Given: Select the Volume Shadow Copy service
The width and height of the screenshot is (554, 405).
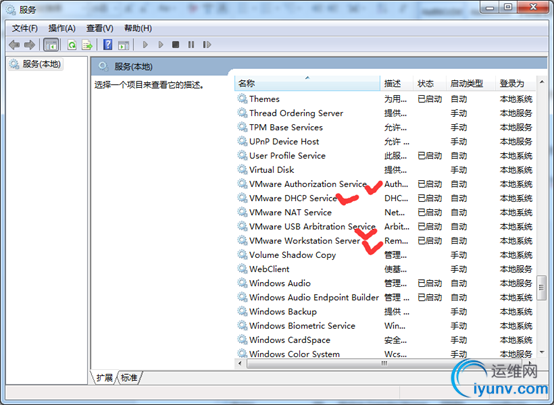Looking at the screenshot, I should click(385, 255).
